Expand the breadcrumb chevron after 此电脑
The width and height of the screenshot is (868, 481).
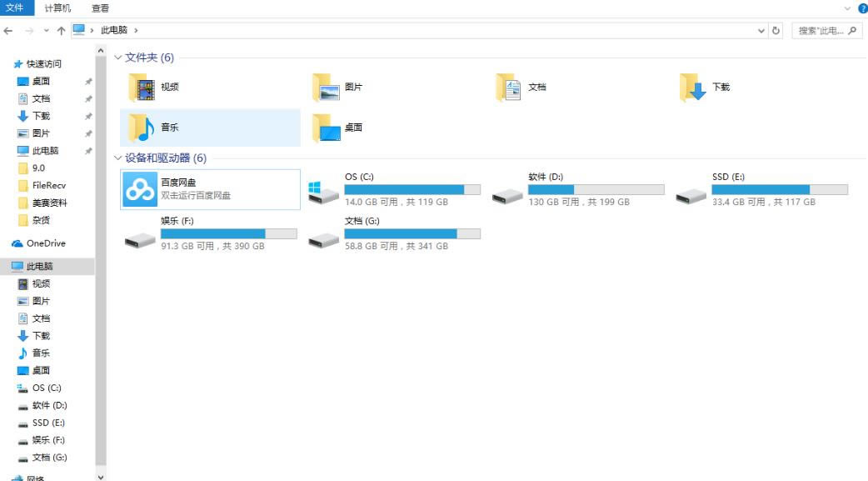(136, 31)
